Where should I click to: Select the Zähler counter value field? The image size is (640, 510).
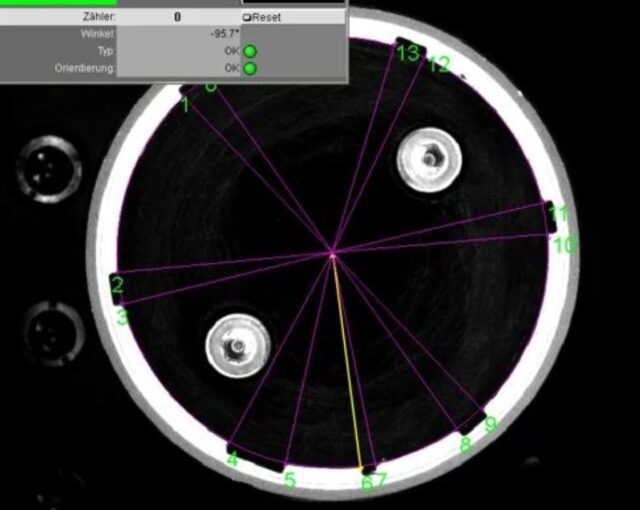tap(178, 17)
